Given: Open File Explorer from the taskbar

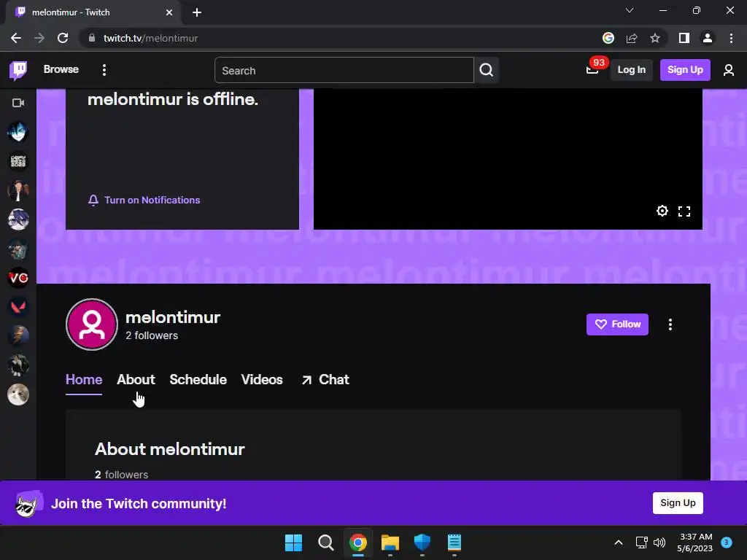Looking at the screenshot, I should [x=390, y=542].
